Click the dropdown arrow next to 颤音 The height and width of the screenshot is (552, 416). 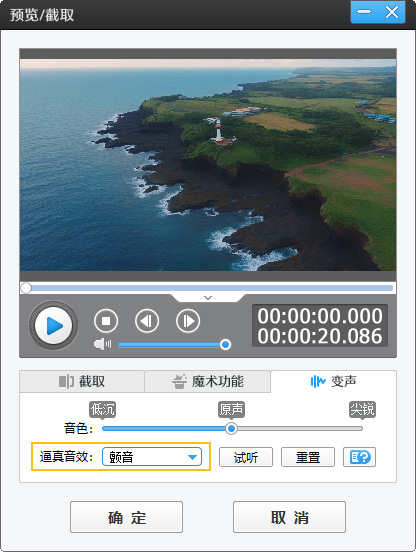point(192,457)
